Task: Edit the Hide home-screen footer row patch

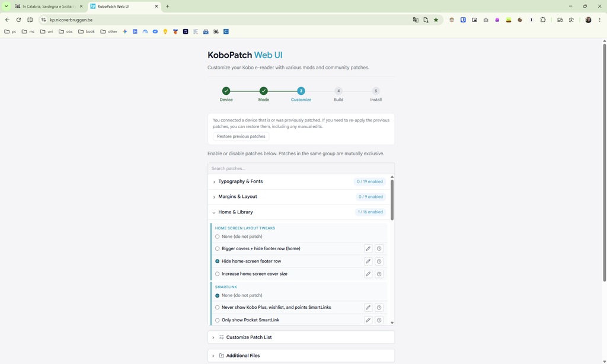Action: tap(368, 261)
